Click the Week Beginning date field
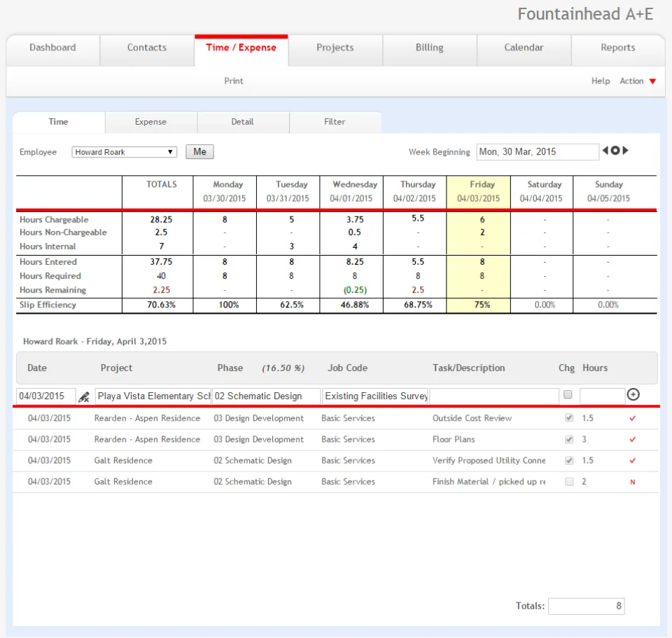 click(x=538, y=152)
